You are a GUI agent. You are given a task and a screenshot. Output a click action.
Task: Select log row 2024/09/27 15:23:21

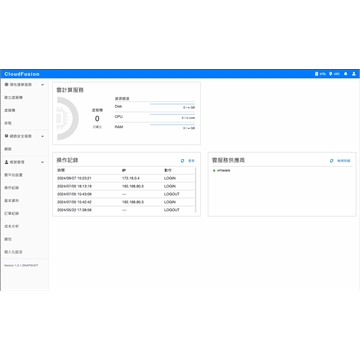tap(125, 178)
